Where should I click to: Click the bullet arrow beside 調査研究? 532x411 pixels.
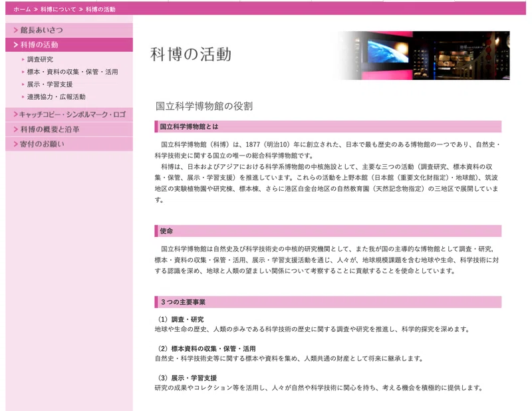click(x=23, y=59)
